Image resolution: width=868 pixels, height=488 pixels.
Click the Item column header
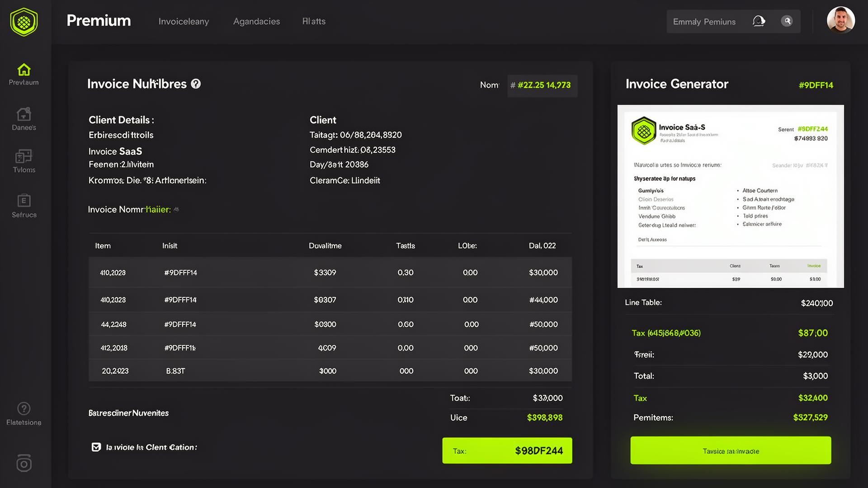click(103, 246)
